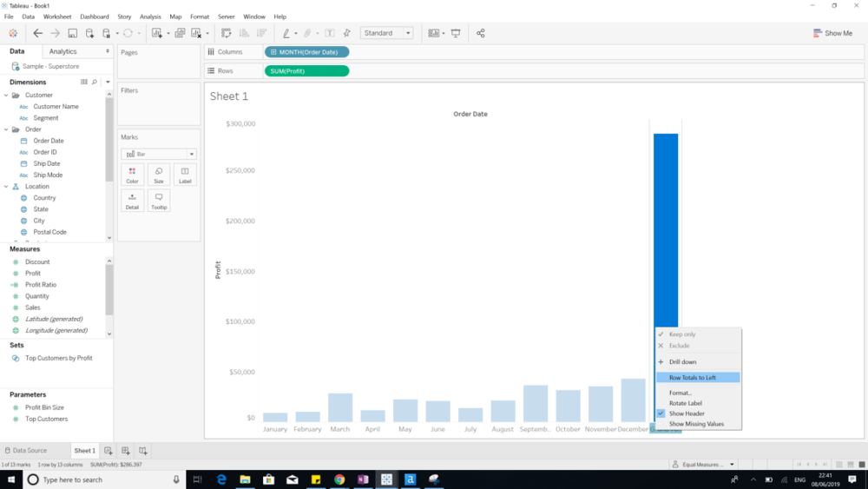Select Top Customers by Profit set
This screenshot has height=489, width=868.
pyautogui.click(x=59, y=359)
